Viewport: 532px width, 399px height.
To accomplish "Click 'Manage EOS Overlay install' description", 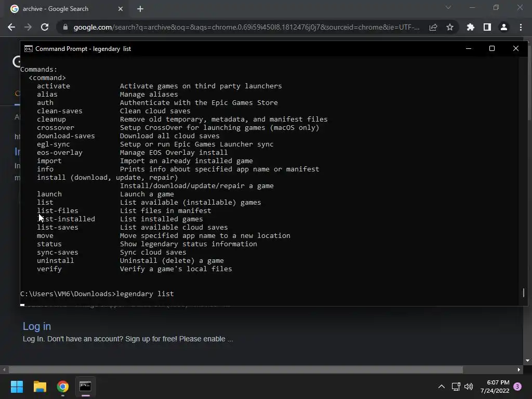I will tap(174, 152).
